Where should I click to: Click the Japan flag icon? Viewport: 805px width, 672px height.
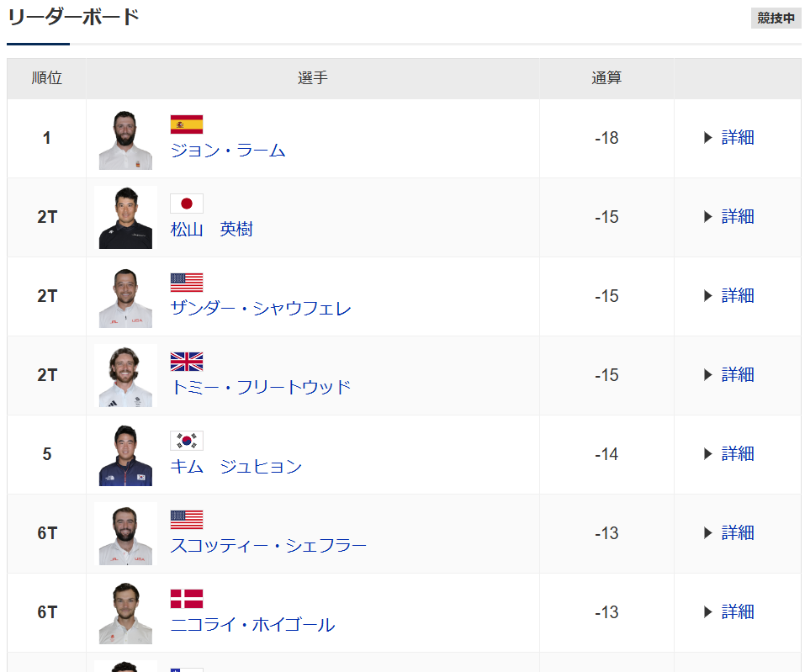pyautogui.click(x=187, y=204)
